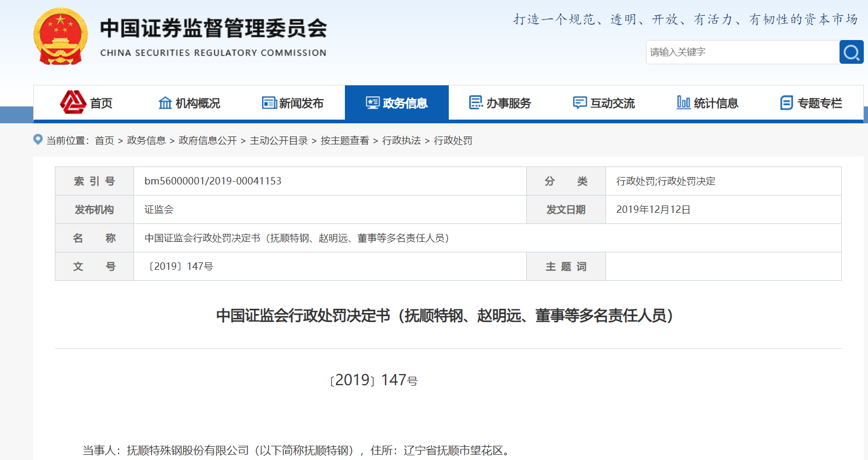Click index number bm56000001/2019-00041153
The height and width of the screenshot is (460, 868).
(x=213, y=181)
